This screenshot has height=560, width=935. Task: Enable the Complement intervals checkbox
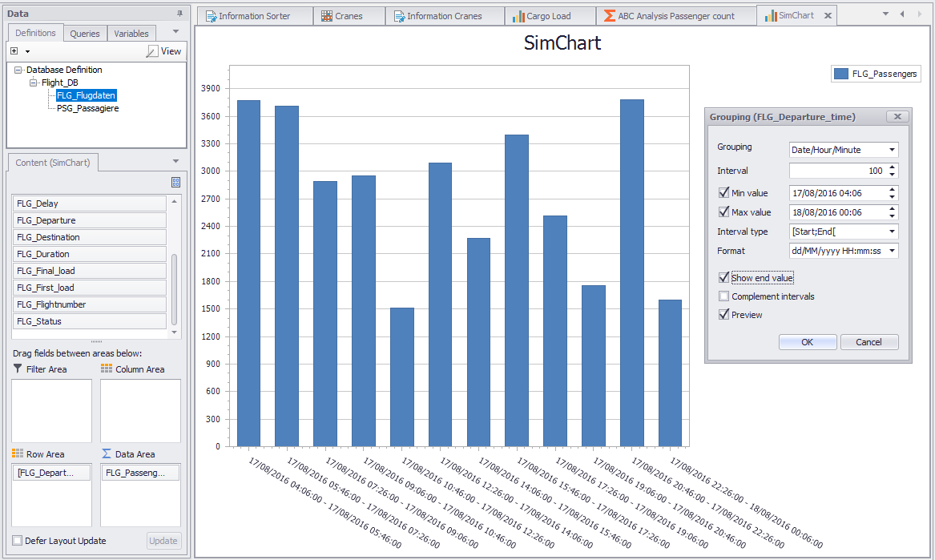[x=724, y=296]
